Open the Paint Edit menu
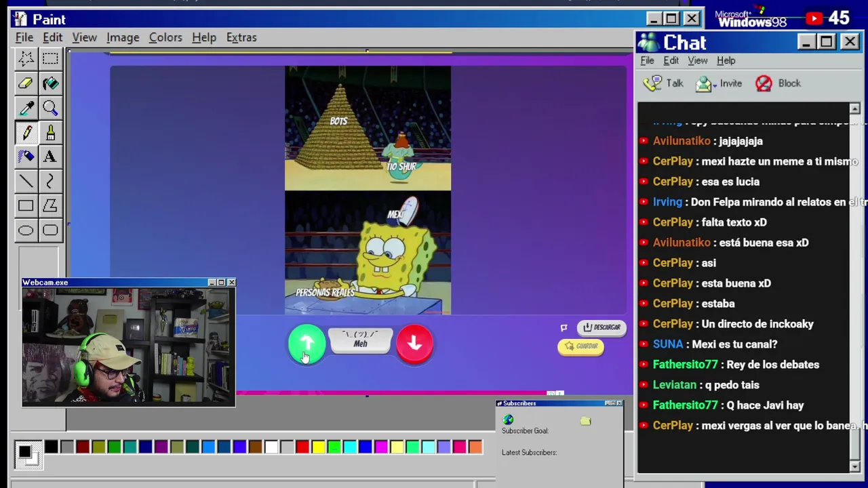868x488 pixels. [52, 37]
